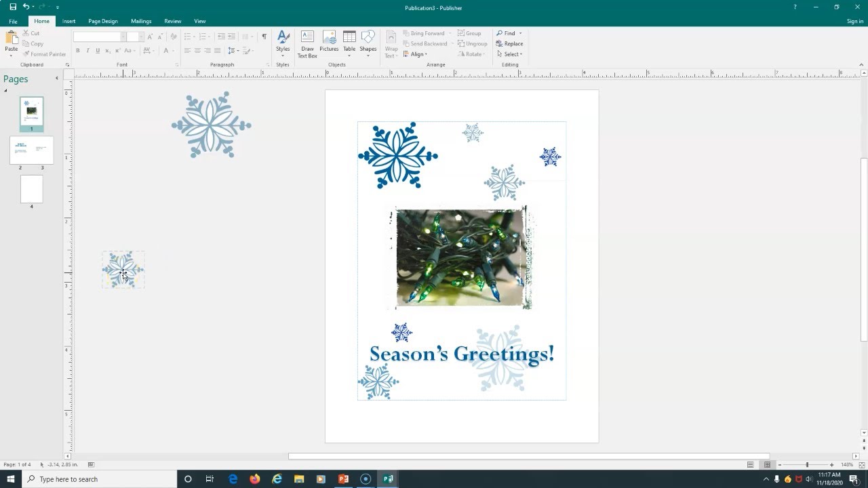Select the Draw Text Box tool
The height and width of the screenshot is (488, 868).
[307, 43]
